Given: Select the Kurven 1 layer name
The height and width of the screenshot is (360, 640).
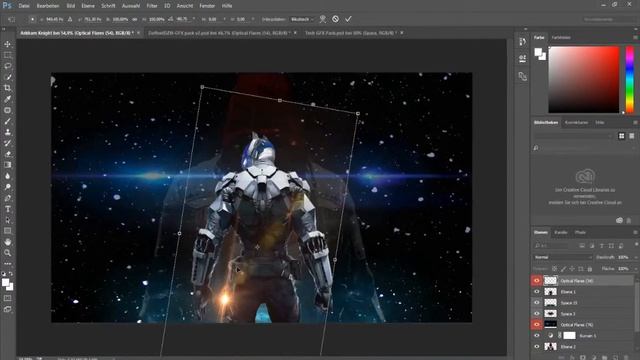Looking at the screenshot, I should [x=588, y=336].
